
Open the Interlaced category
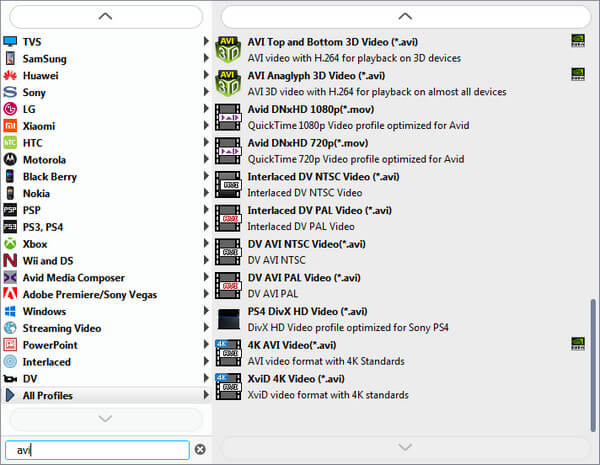pyautogui.click(x=106, y=362)
